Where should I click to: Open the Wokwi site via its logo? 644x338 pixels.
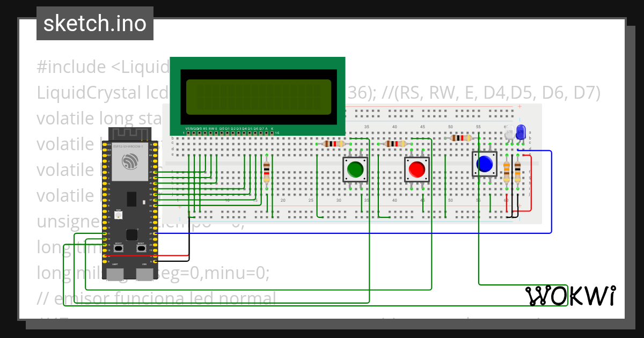570,296
